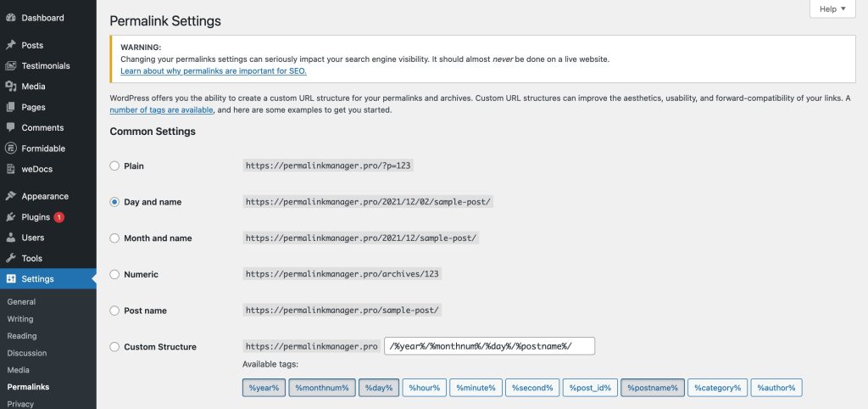
Task: Click the Appearance paintbrush icon
Action: click(x=10, y=196)
